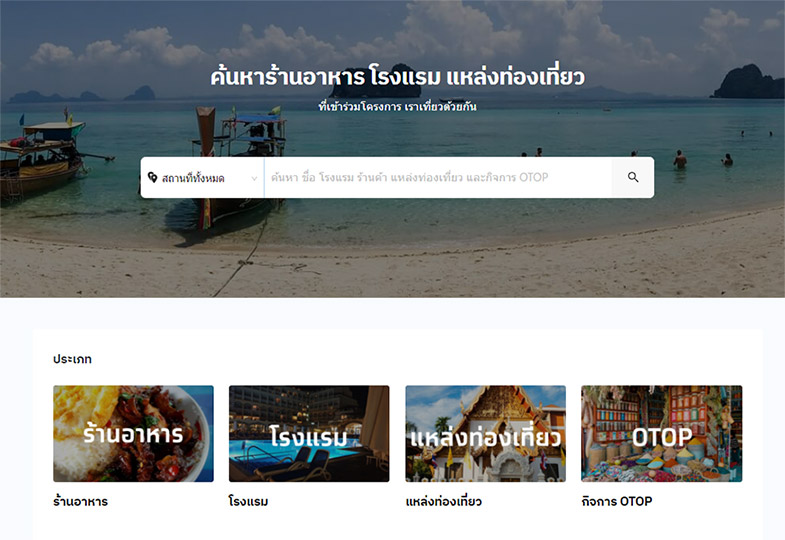
Task: Click the location pin icon in search bar
Action: [x=153, y=177]
